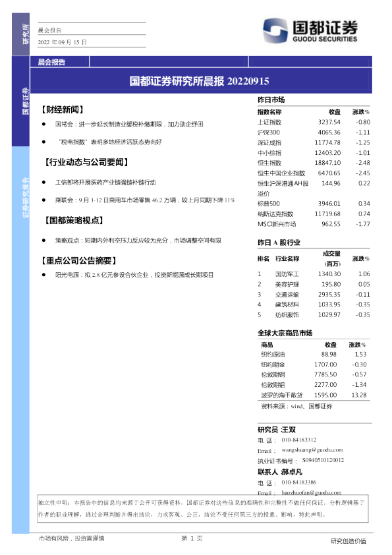Click the Guodu Securities logo icon

[x=275, y=30]
